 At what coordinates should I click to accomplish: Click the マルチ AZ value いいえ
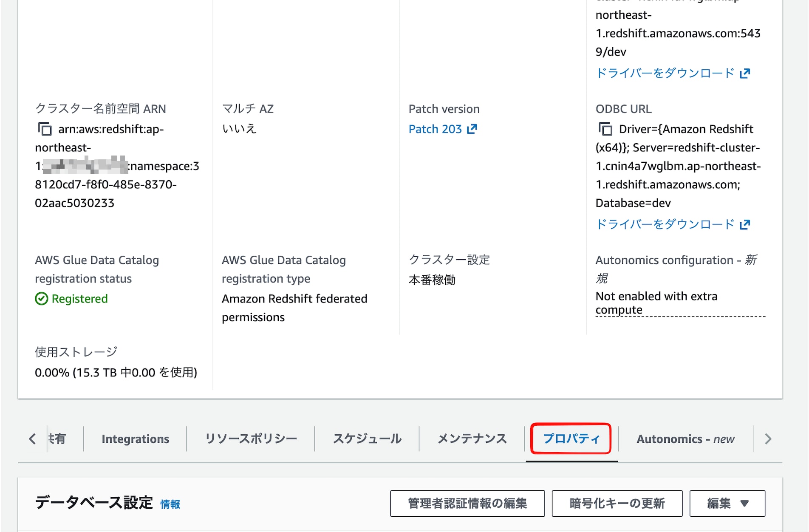tap(239, 129)
